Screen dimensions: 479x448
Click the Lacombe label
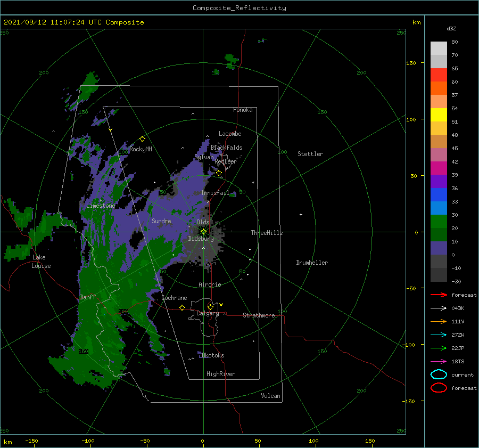tap(230, 134)
